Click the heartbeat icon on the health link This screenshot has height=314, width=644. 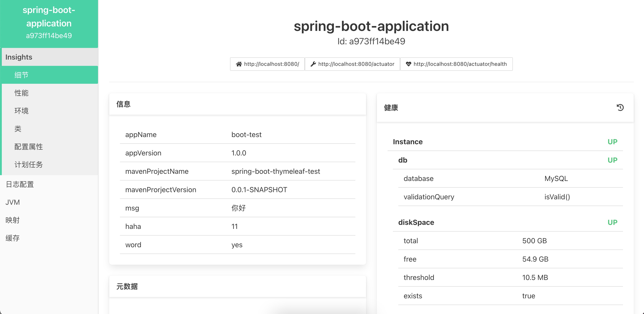coord(408,64)
